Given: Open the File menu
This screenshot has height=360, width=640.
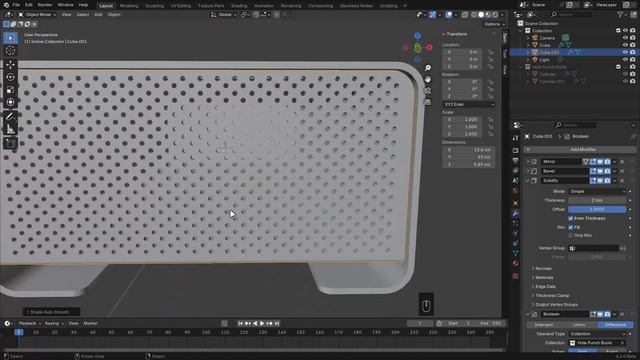Looking at the screenshot, I should click(x=16, y=5).
